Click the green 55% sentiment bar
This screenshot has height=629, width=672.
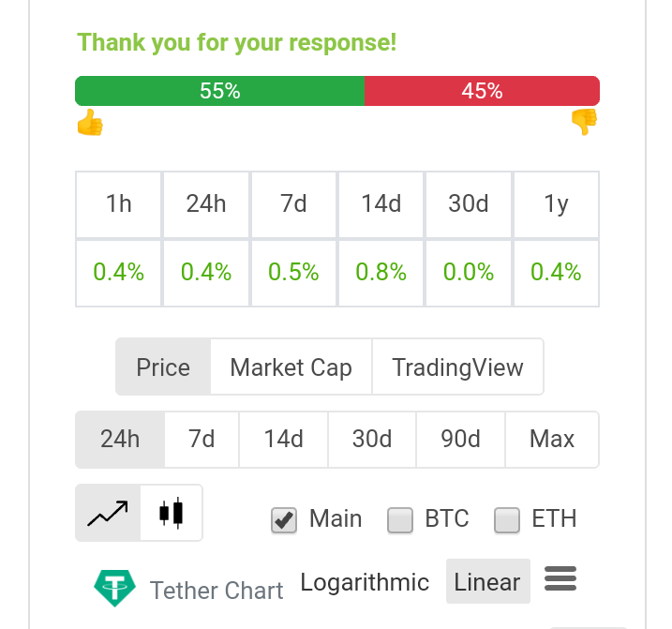click(x=220, y=91)
